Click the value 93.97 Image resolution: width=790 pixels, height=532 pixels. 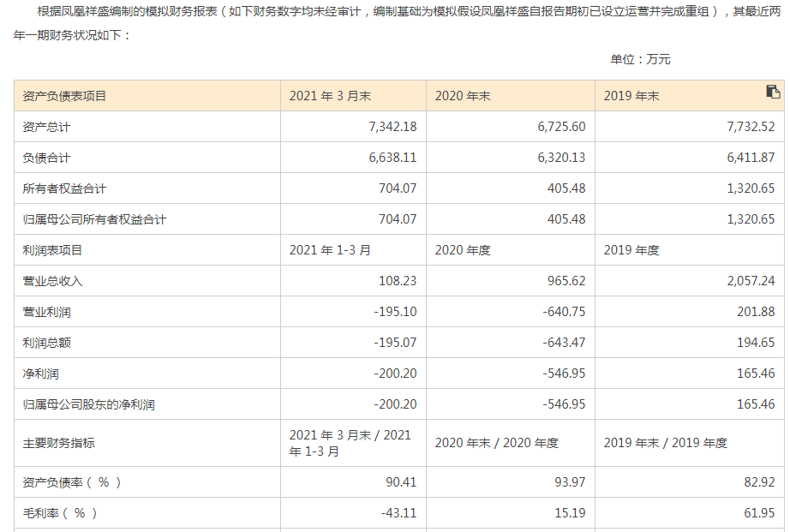pyautogui.click(x=570, y=482)
